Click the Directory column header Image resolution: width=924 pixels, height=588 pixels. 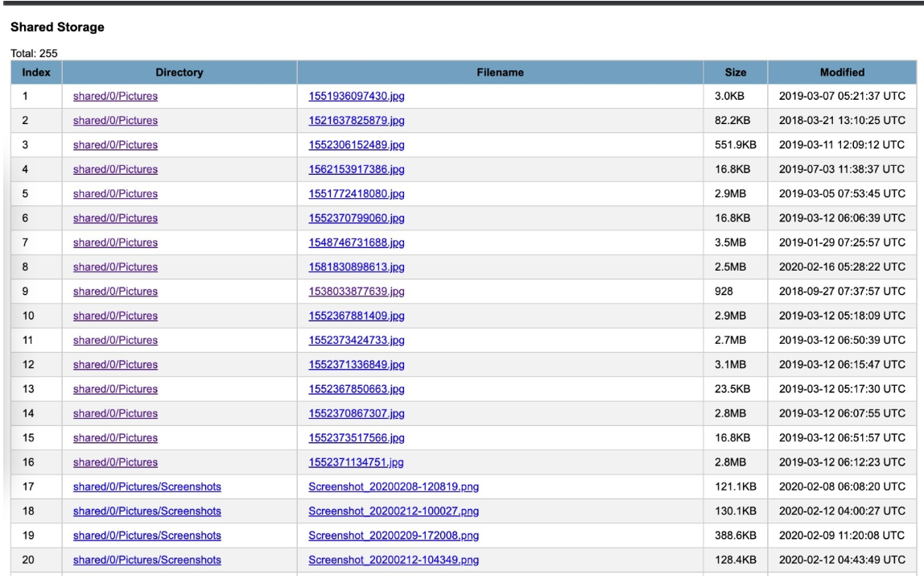pyautogui.click(x=179, y=73)
